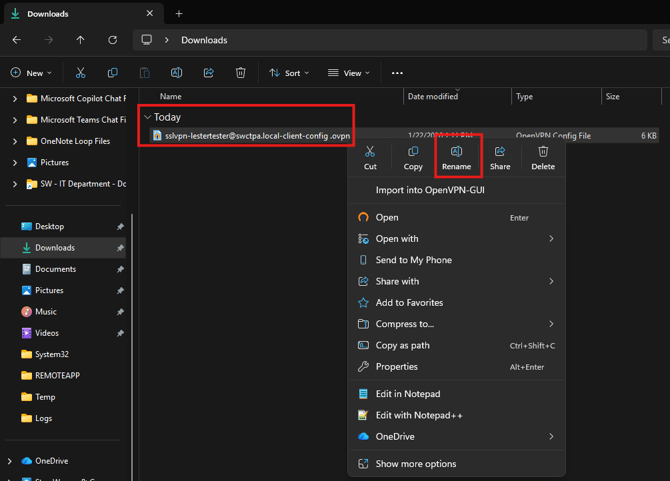Unpin Downloads from Quick access

click(120, 248)
